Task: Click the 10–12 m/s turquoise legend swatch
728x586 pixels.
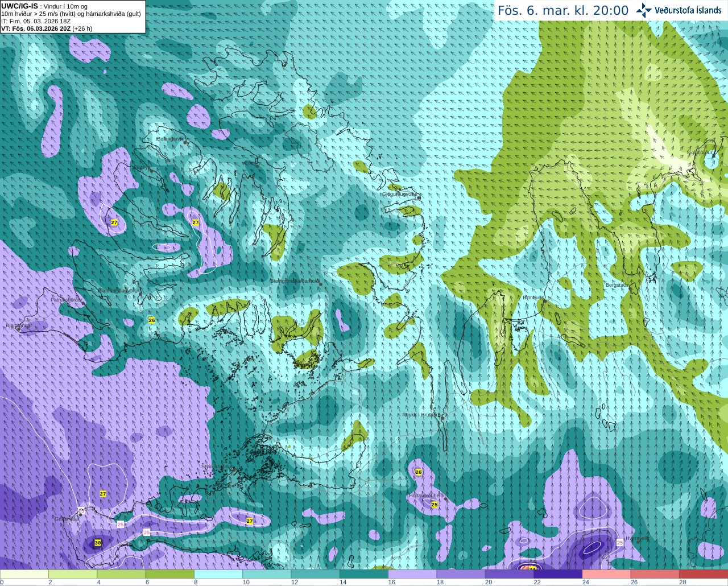Action: [x=267, y=574]
